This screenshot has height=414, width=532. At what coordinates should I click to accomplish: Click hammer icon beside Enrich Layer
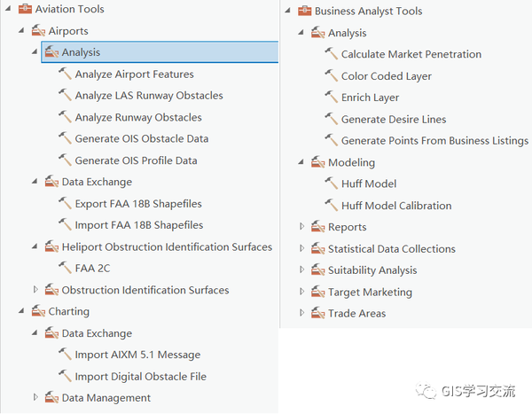(332, 98)
